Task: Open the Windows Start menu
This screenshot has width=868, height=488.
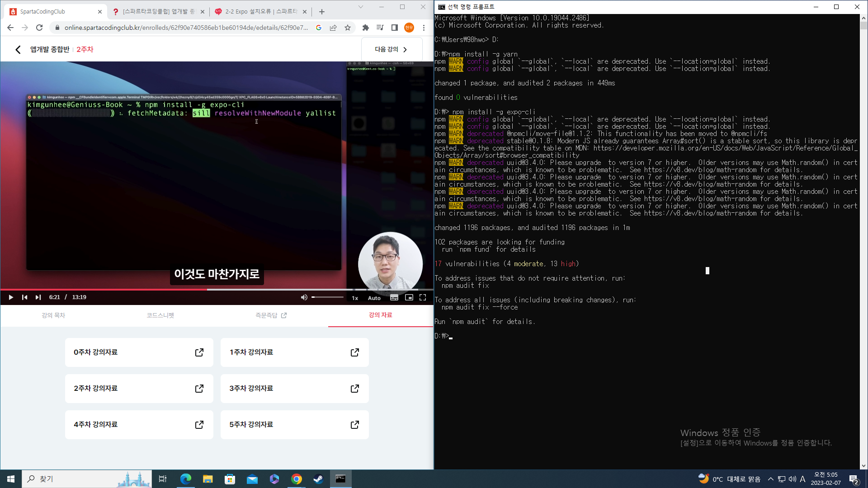Action: 11,479
